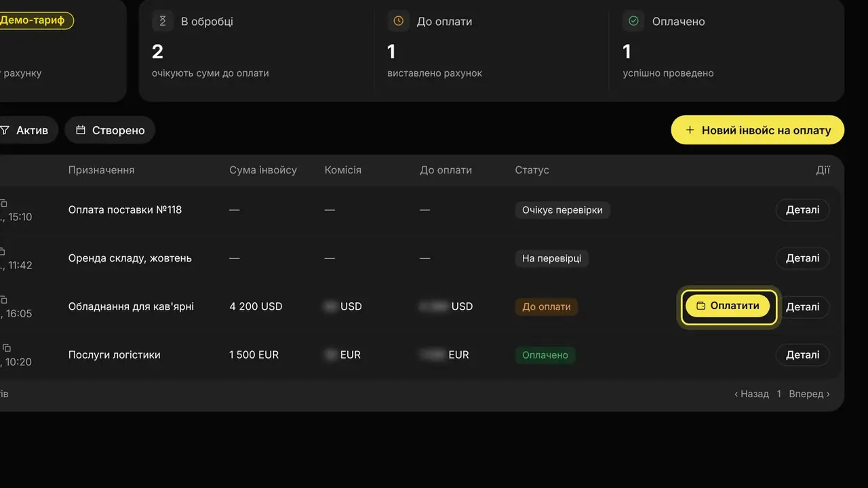
Task: Click the calendar icon next to "Створено"
Action: pyautogui.click(x=81, y=130)
